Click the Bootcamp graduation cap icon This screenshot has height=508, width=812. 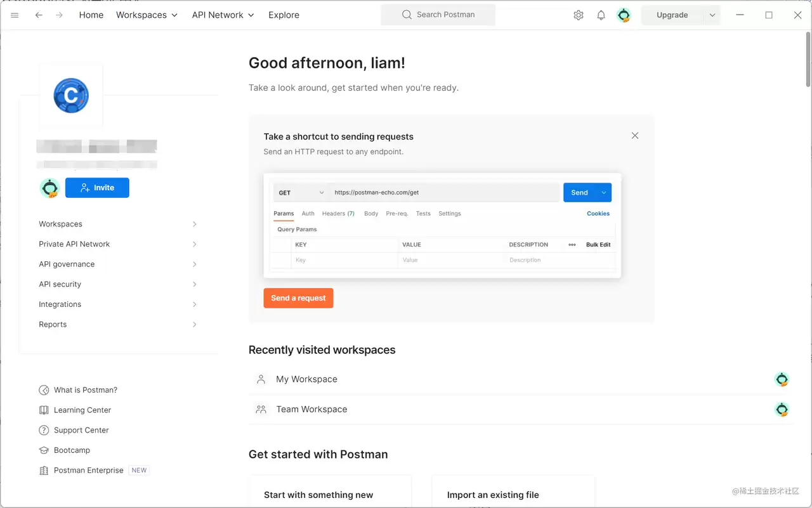(44, 450)
